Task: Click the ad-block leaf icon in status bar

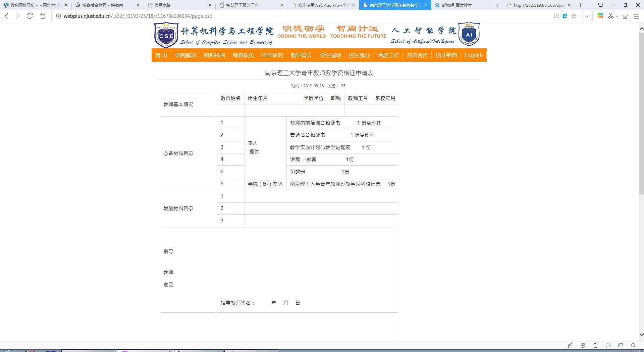Action: point(583,345)
